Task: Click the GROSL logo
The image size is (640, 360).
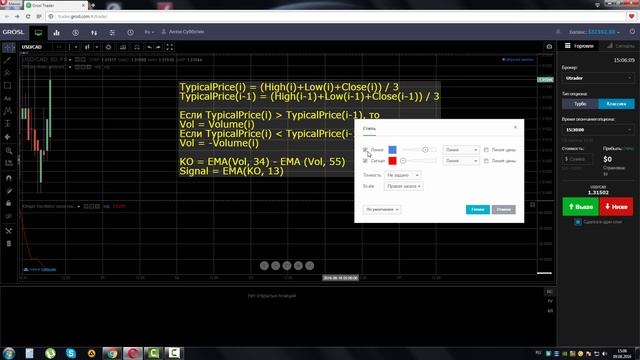Action: [13, 32]
